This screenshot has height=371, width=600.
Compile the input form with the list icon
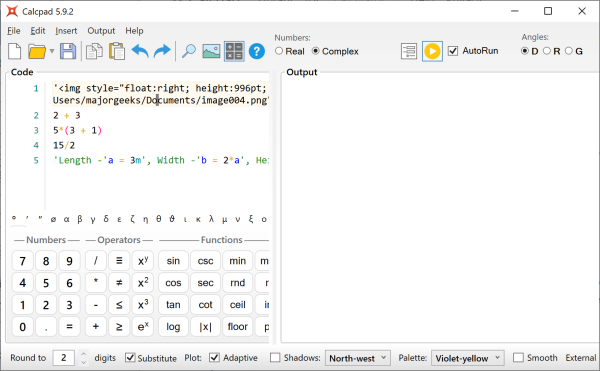(x=409, y=51)
